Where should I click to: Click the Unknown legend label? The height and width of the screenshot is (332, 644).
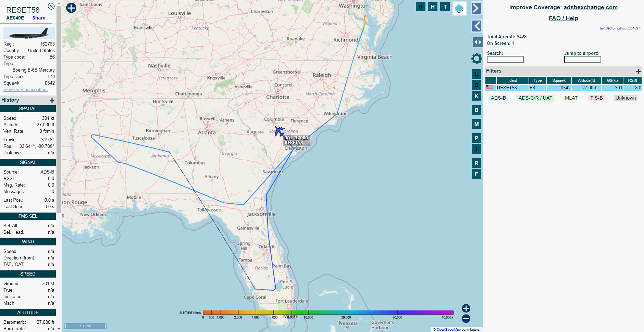click(x=626, y=98)
